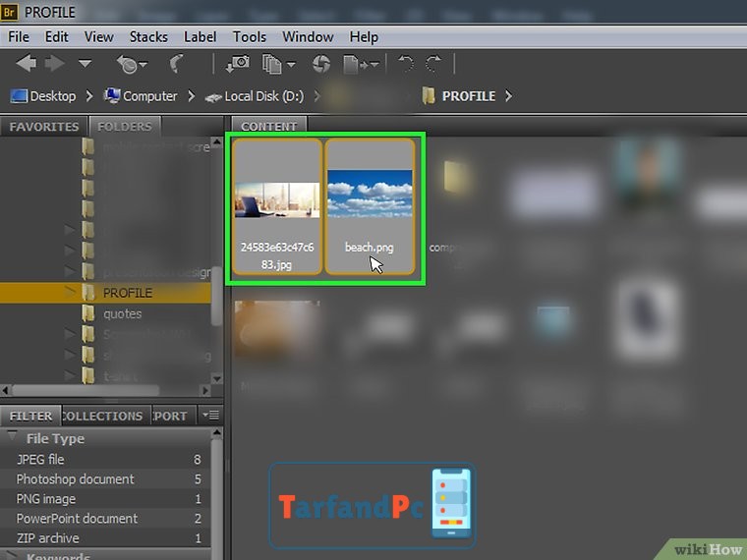Click folders panel scroll down arrow
The image size is (747, 560).
[x=217, y=379]
